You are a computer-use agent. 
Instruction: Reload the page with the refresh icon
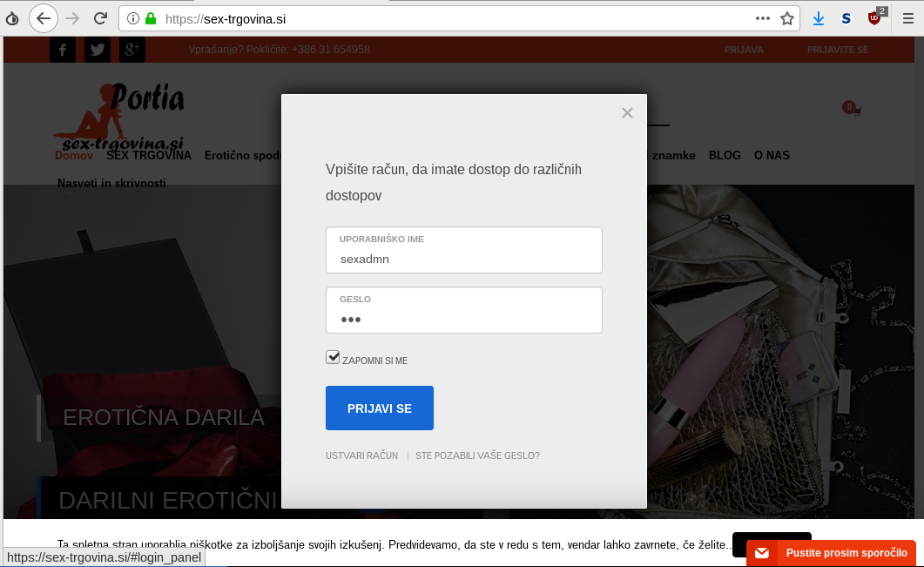100,18
